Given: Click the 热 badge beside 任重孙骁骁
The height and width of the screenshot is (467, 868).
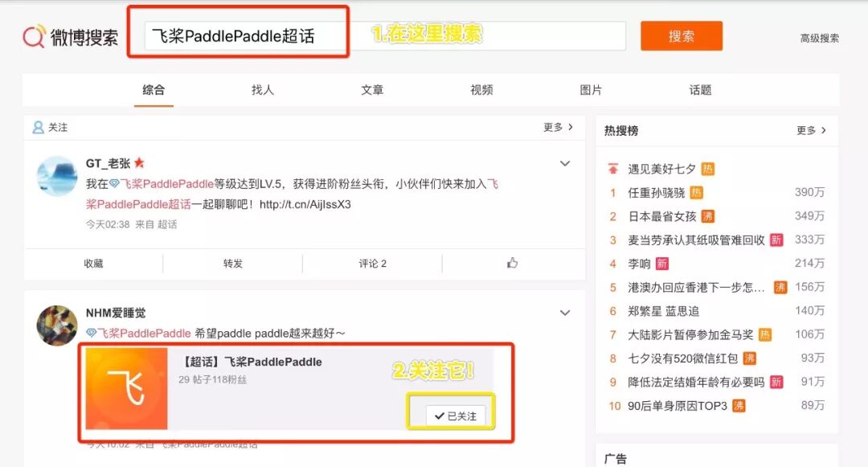Looking at the screenshot, I should (x=696, y=193).
